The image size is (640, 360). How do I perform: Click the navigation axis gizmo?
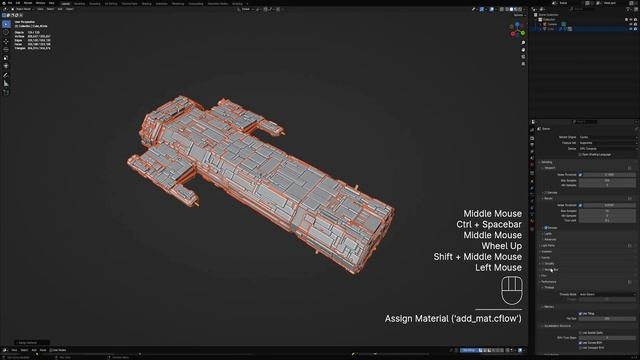(x=517, y=30)
